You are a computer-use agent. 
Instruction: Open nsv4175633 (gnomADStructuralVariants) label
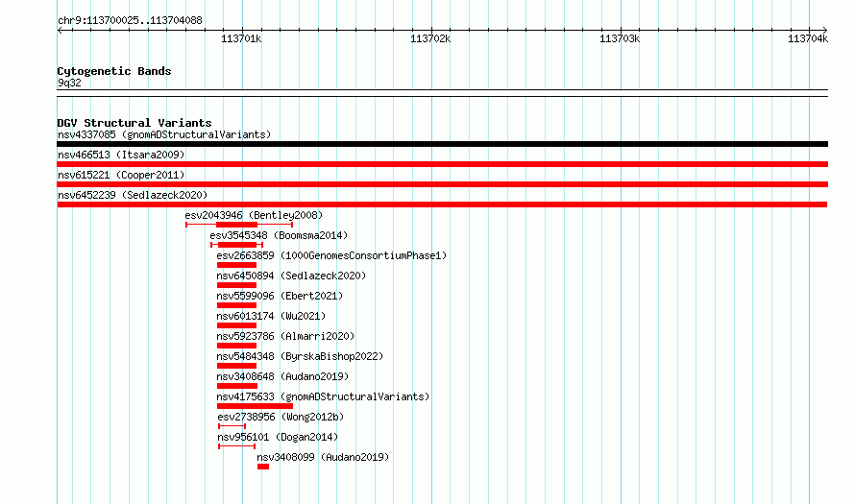(x=323, y=396)
